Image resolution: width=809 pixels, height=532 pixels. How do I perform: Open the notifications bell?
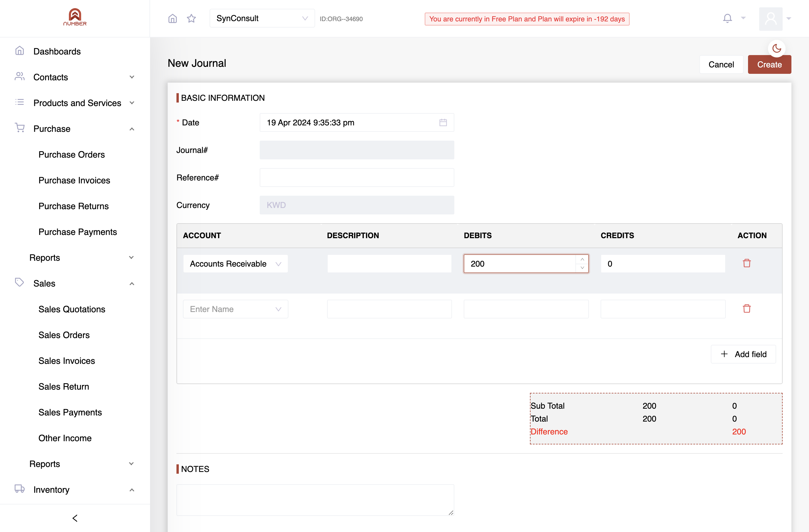tap(728, 18)
